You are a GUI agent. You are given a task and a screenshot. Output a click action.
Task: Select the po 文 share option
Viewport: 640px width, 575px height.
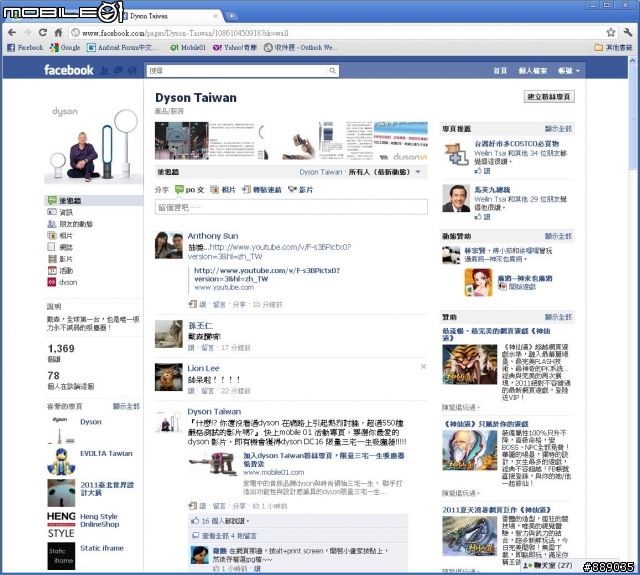(189, 189)
